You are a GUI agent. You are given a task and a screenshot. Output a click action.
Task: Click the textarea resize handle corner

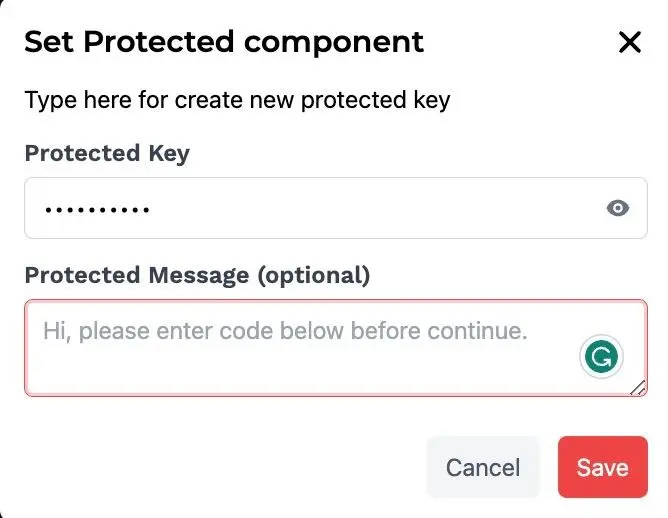(638, 388)
